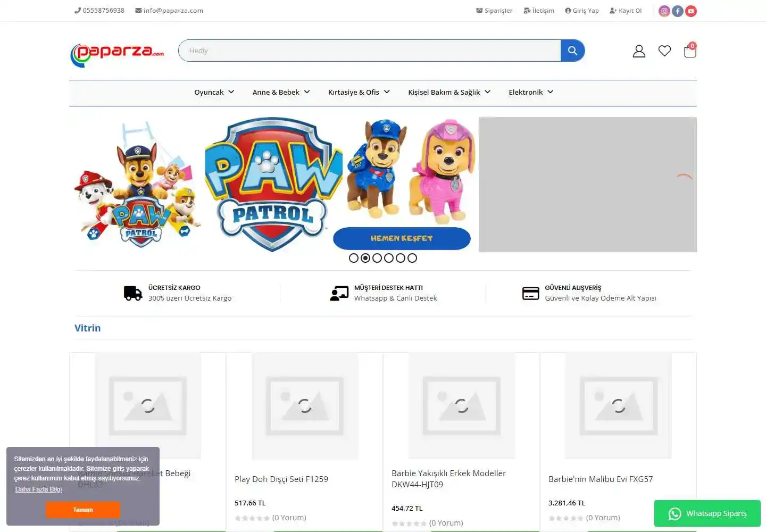Click the Paparza.com logo
The width and height of the screenshot is (766, 532).
(117, 54)
